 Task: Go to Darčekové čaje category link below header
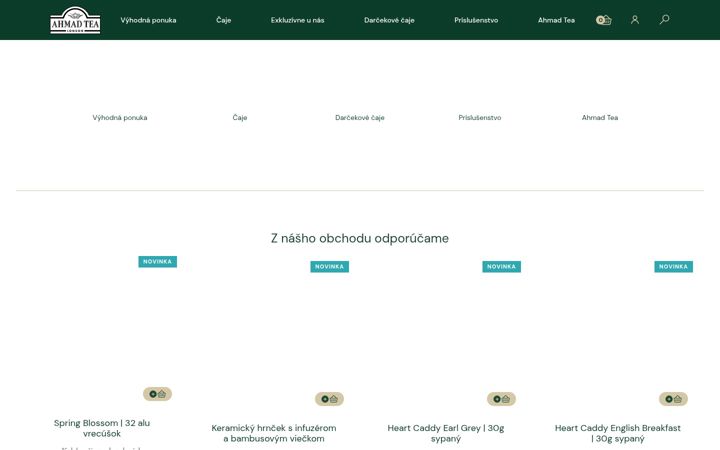point(360,118)
